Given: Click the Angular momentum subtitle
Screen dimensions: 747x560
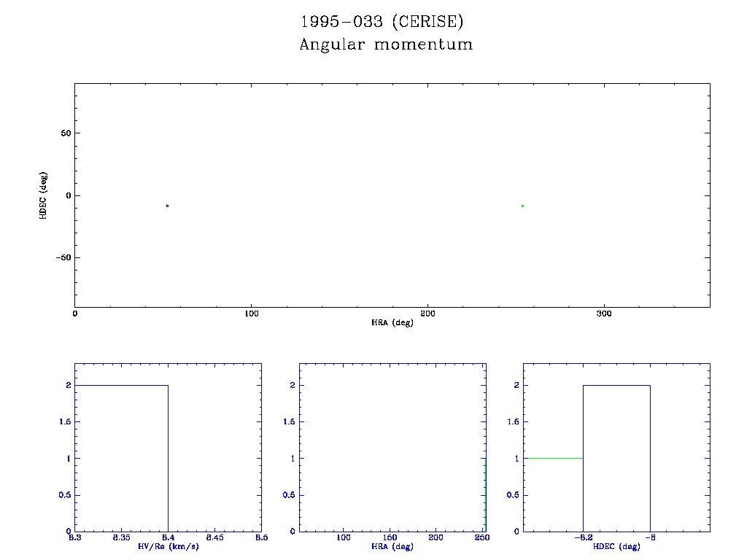Looking at the screenshot, I should (x=386, y=44).
